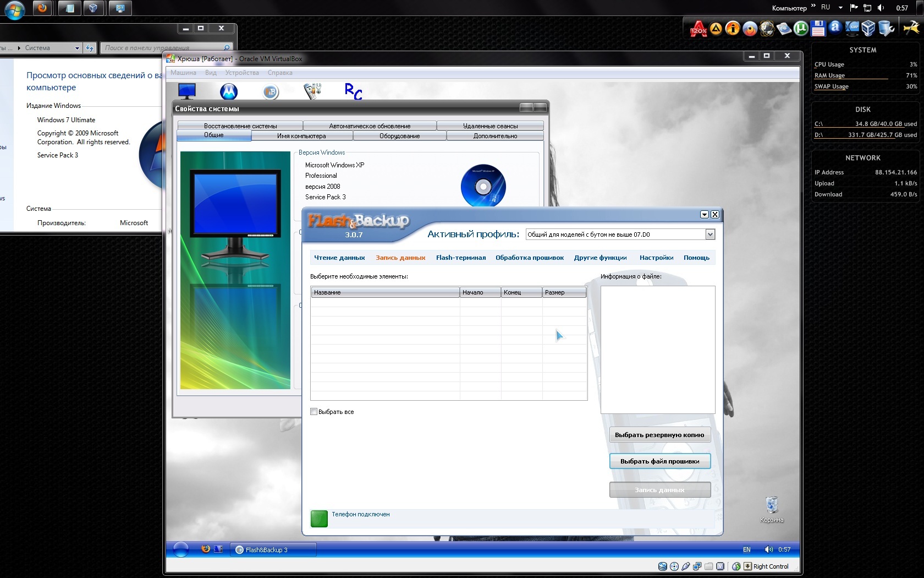Sort by 'Название' column header
The height and width of the screenshot is (578, 924).
pyautogui.click(x=385, y=292)
